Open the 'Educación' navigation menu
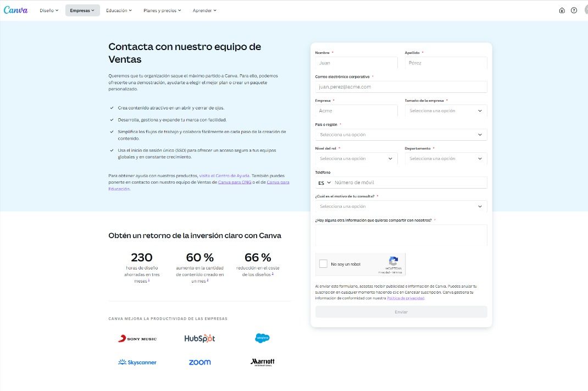This screenshot has width=588, height=391. pos(119,10)
